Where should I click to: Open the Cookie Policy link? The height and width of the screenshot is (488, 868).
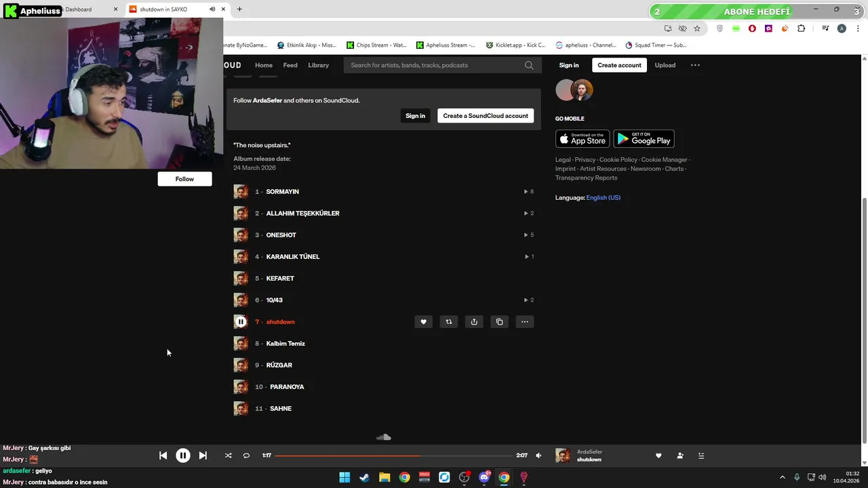point(618,160)
